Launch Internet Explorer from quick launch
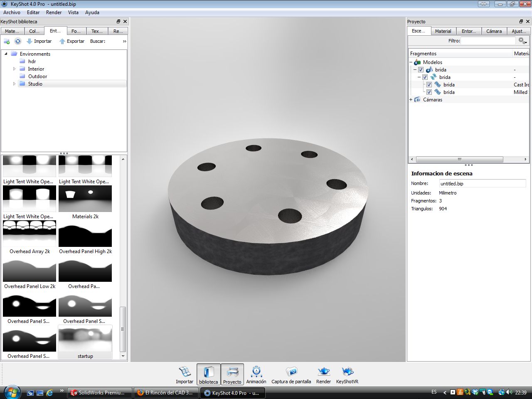Viewport: 532px width, 399px height. pos(49,392)
